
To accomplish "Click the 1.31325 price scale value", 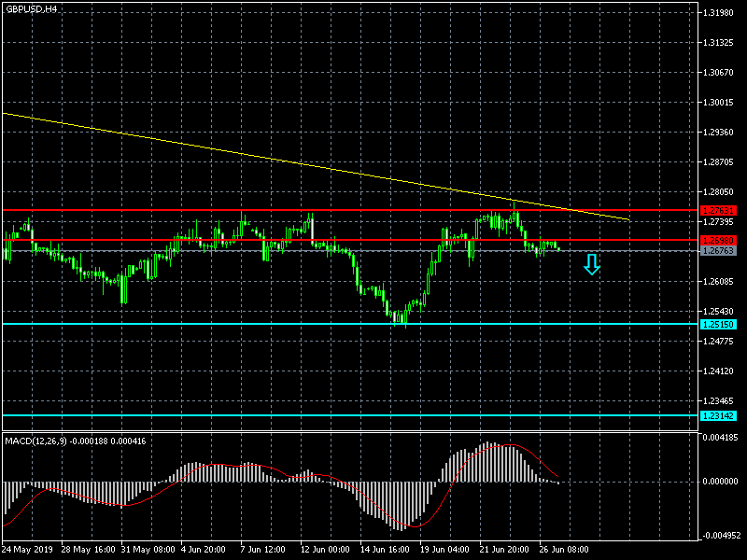I will [x=718, y=43].
